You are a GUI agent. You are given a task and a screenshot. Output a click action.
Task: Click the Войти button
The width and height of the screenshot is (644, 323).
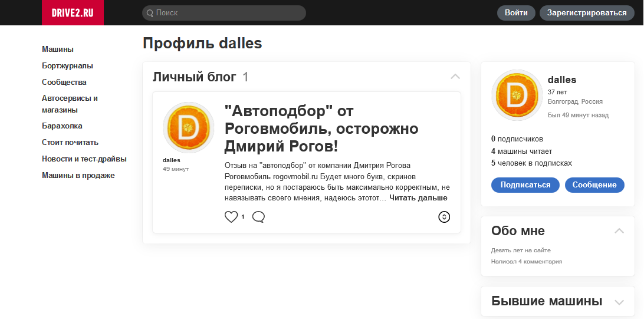tap(516, 13)
